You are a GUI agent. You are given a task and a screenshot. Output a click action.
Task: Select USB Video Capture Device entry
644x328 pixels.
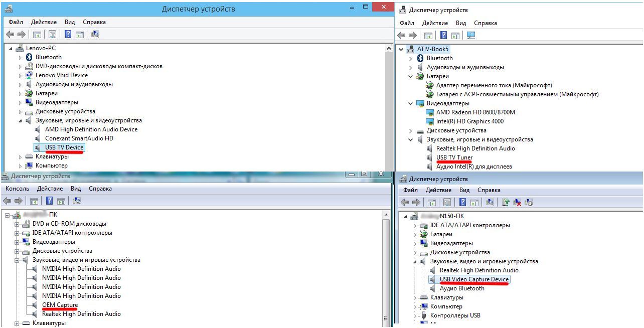474,279
